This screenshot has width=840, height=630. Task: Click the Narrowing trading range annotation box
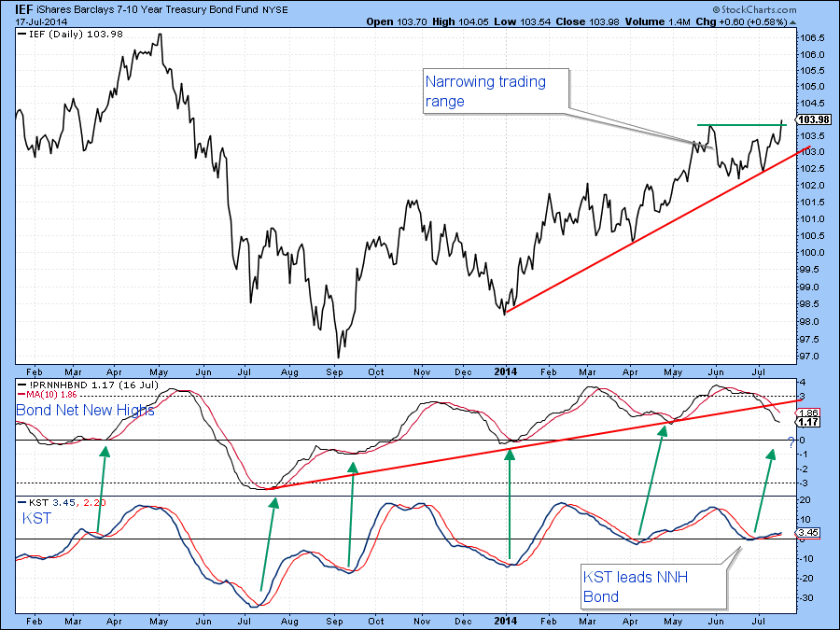(x=496, y=91)
